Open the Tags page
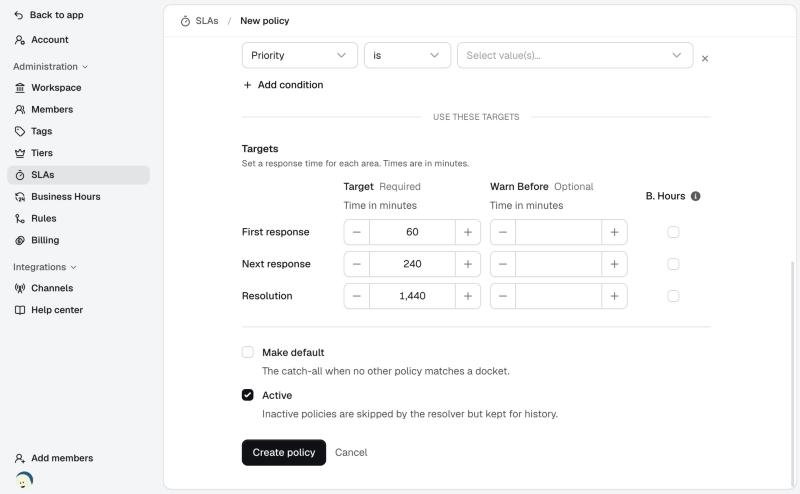 pyautogui.click(x=79, y=131)
